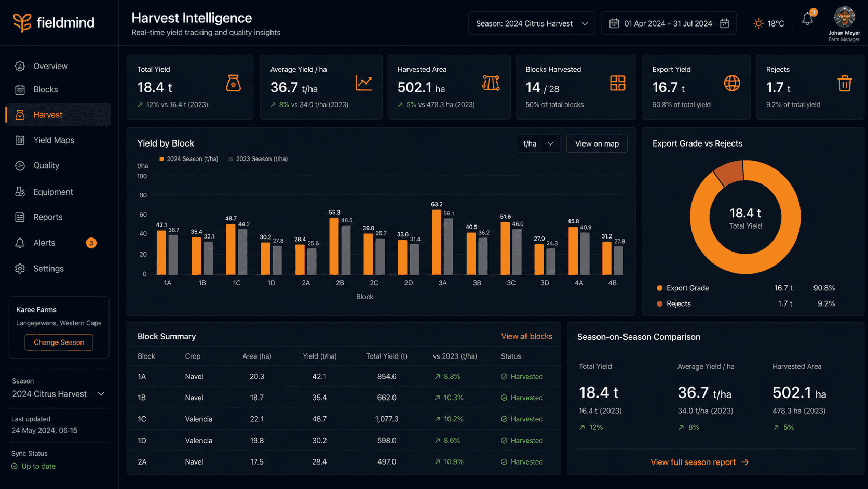868x489 pixels.
Task: Click the Change Season button
Action: [x=59, y=342]
